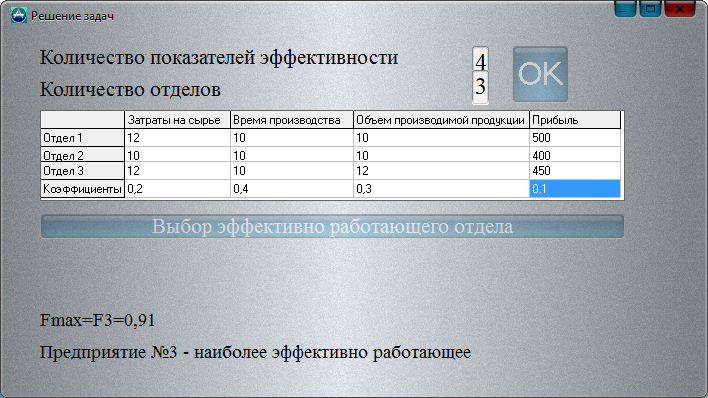Screen dimensions: 708x398
Task: Click the 'Предприятие №3' result message
Action: pos(255,352)
